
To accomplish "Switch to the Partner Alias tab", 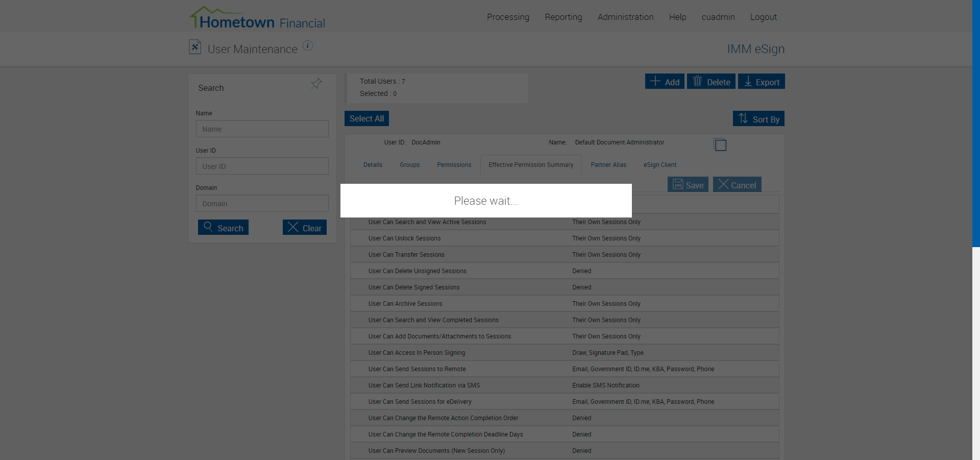I will pos(608,165).
